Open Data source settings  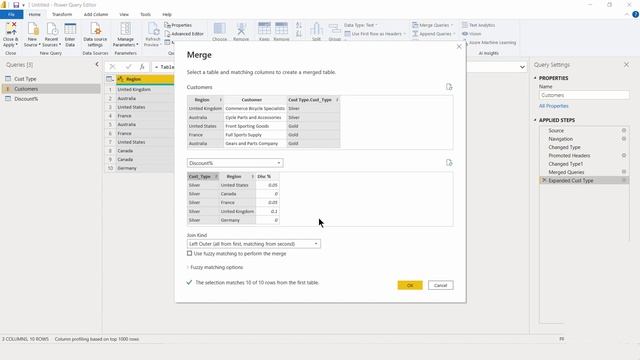pyautogui.click(x=95, y=35)
